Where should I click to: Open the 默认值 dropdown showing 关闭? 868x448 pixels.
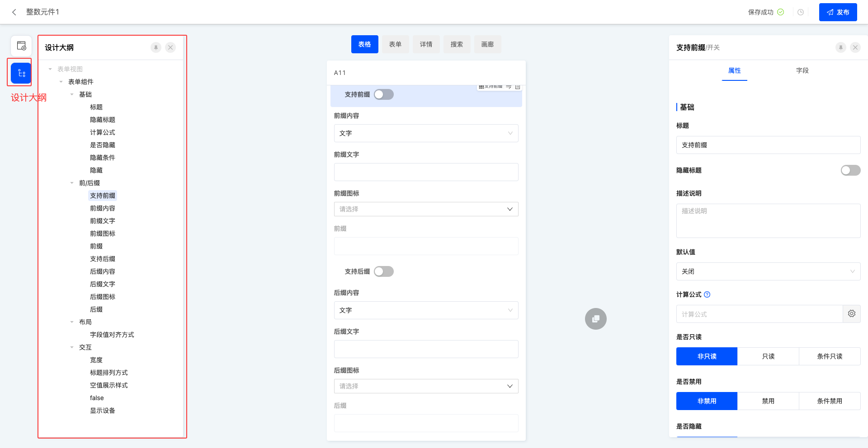point(768,271)
